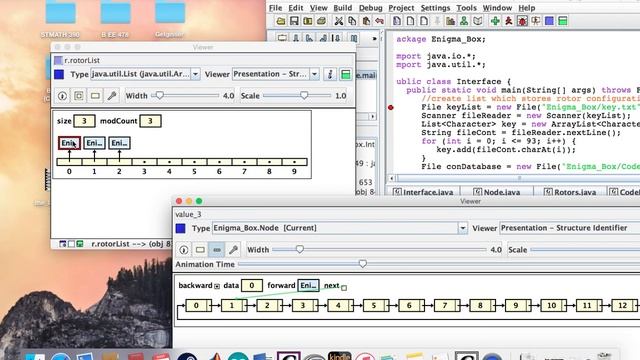The image size is (640, 360).
Task: Select the third 'Eni...' element at index 2
Action: 119,143
